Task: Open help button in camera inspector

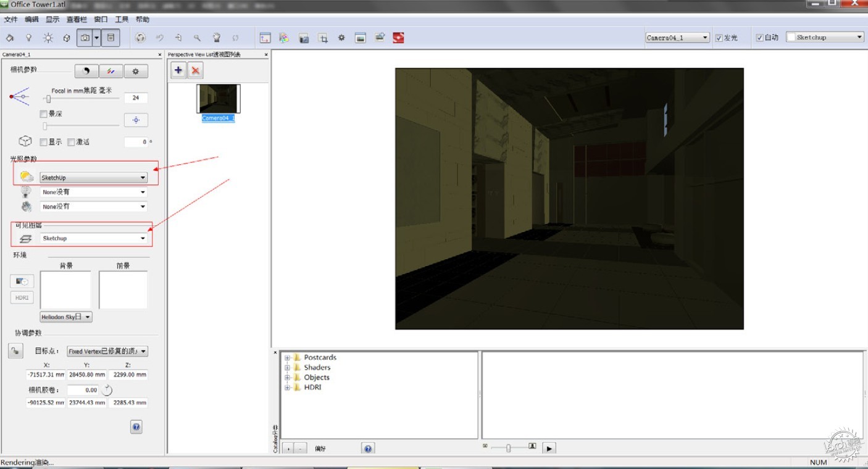Action: 137,426
